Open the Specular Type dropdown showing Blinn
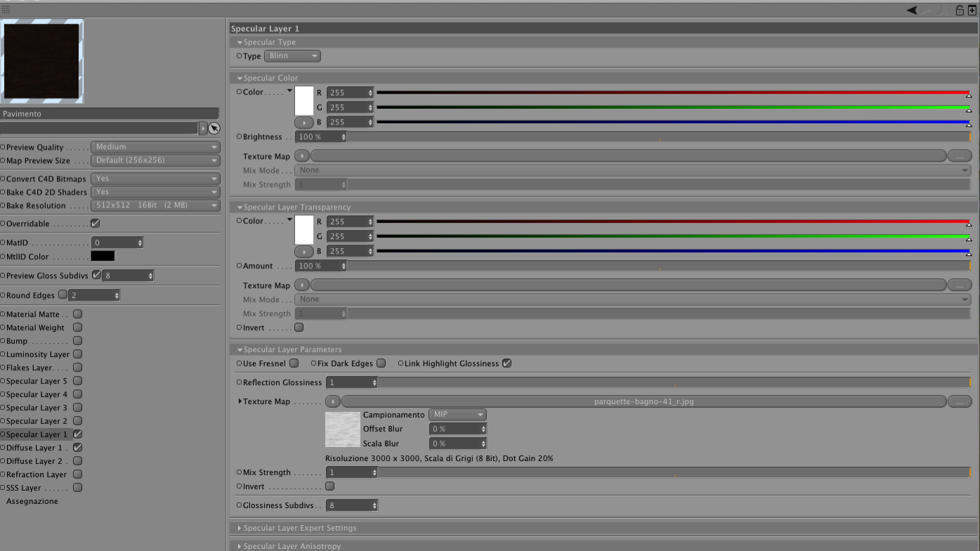The height and width of the screenshot is (551, 980). (x=292, y=56)
